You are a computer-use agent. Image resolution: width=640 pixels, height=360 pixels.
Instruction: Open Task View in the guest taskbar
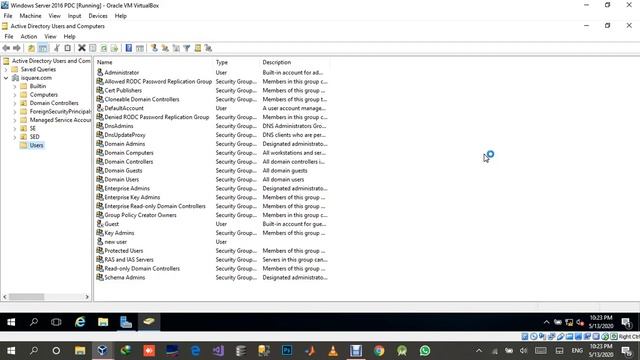(56, 322)
